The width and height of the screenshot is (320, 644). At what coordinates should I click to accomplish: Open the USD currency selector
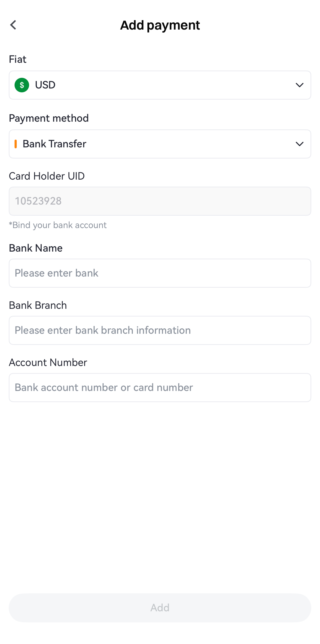point(160,85)
